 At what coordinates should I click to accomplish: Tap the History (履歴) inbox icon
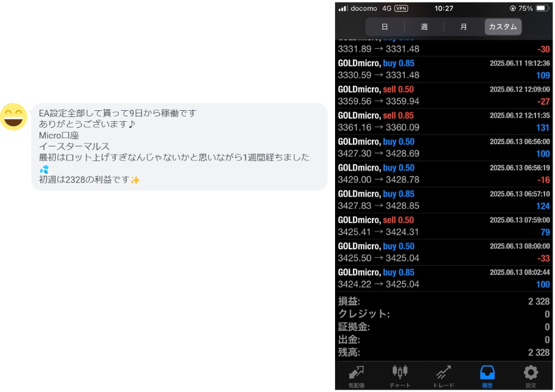[488, 373]
